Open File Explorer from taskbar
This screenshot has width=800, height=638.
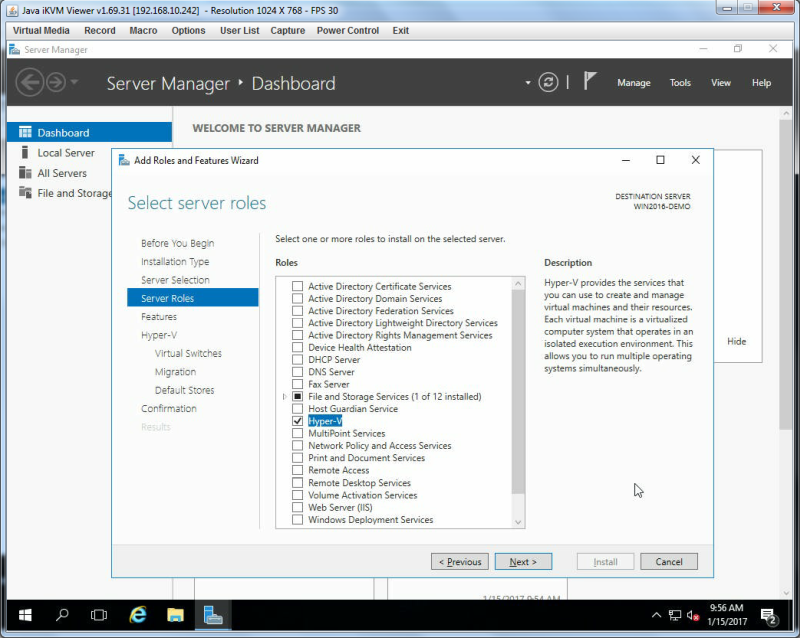[x=175, y=615]
